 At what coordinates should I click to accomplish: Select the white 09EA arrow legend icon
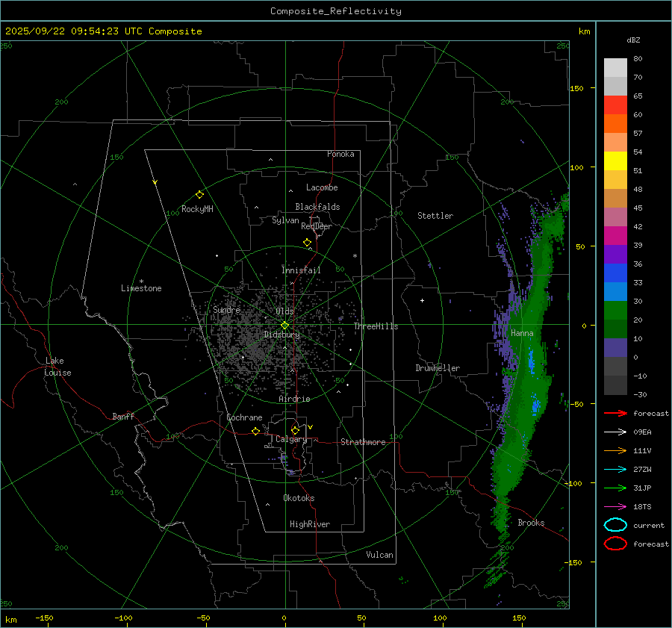pos(615,432)
